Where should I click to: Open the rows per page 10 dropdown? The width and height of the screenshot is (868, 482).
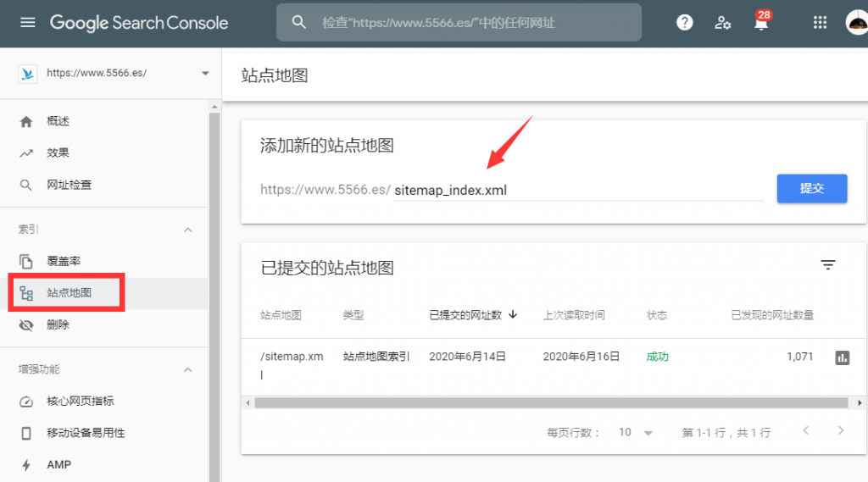pos(636,433)
